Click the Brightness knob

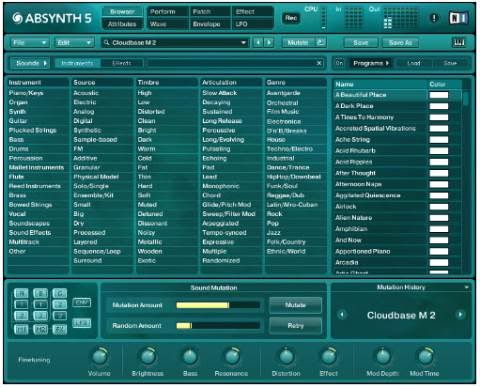[x=148, y=356]
